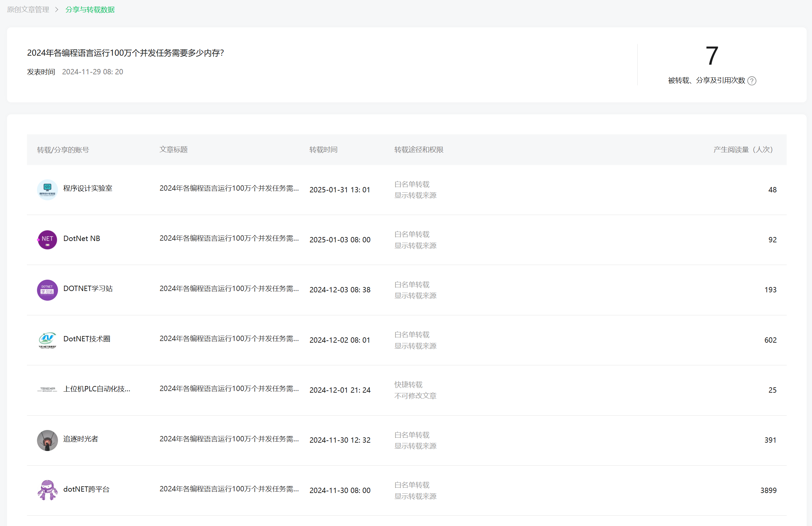Screen dimensions: 812x526
Task: Click 程序设计实验室 account avatar
Action: point(47,189)
